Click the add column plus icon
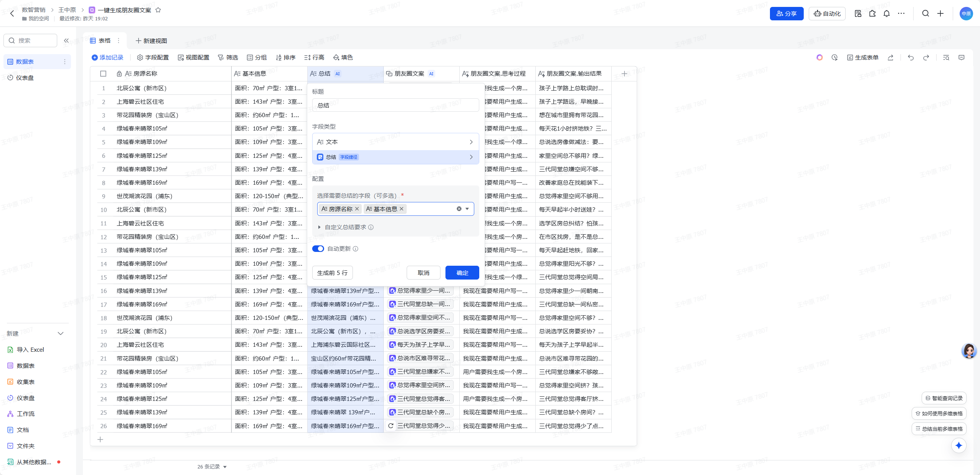 [624, 74]
